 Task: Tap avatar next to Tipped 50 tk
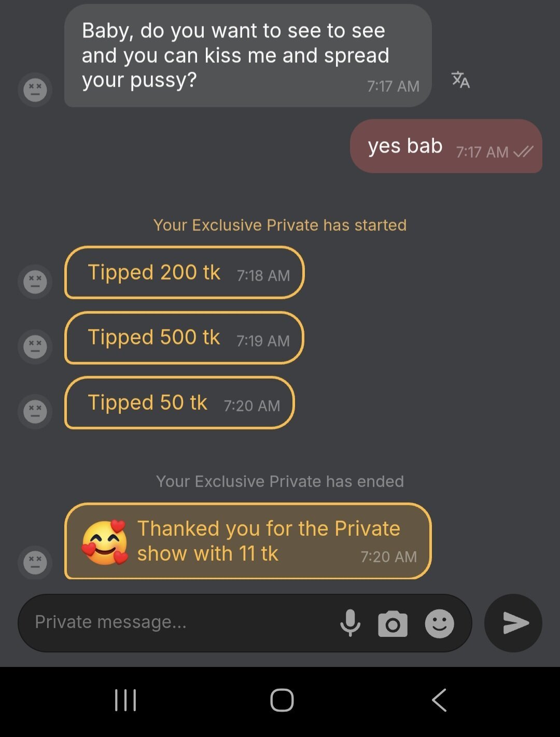pyautogui.click(x=35, y=412)
